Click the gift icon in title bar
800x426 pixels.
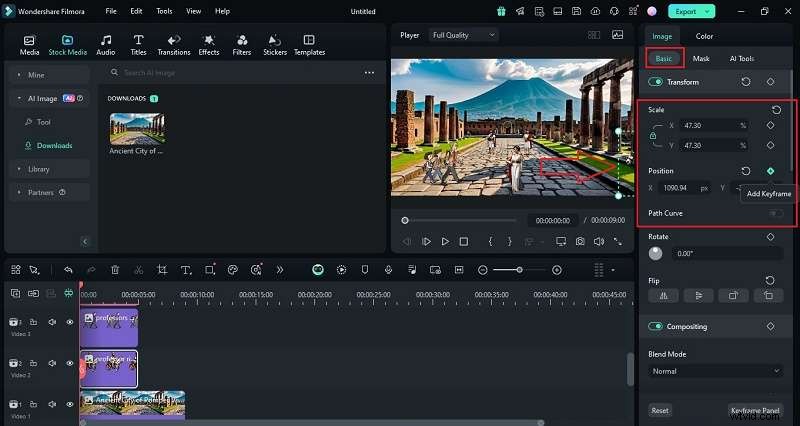pyautogui.click(x=501, y=11)
